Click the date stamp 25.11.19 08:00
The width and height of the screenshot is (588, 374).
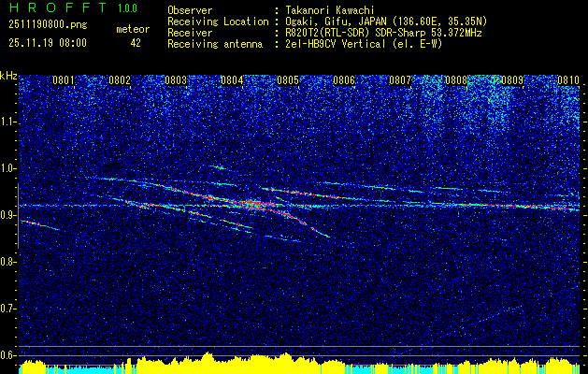tap(48, 43)
